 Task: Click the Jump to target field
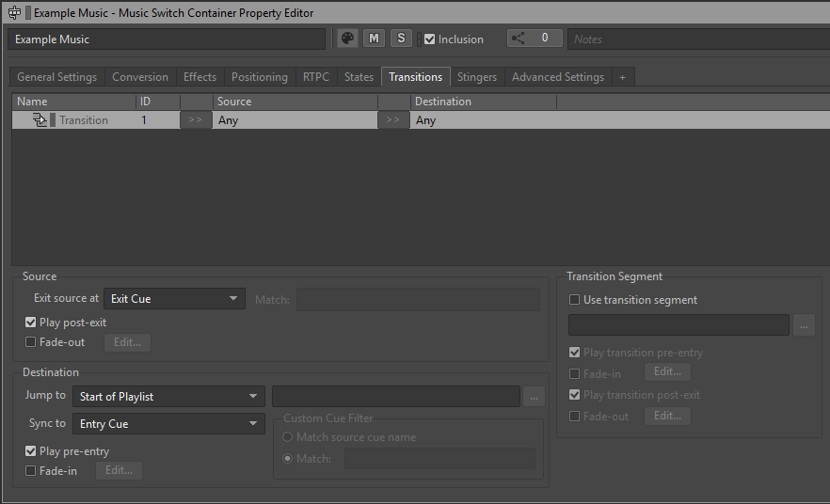(x=396, y=397)
